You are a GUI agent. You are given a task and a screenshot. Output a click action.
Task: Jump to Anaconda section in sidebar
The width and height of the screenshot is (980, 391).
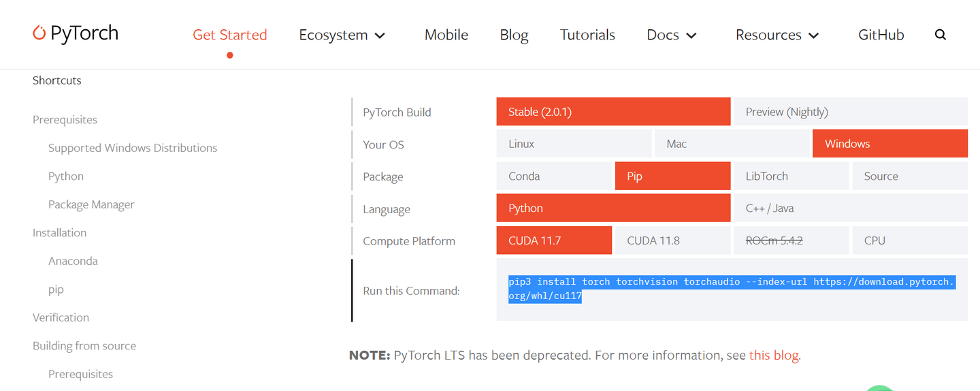pos(73,261)
